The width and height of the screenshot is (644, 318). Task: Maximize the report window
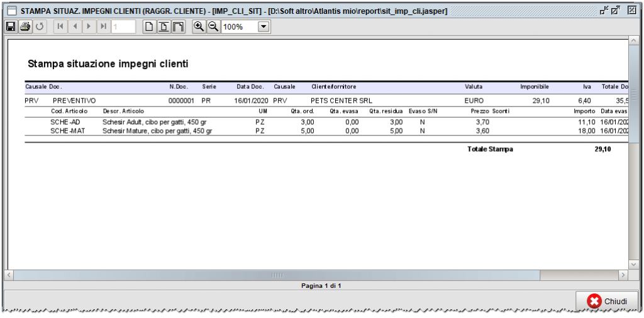616,10
